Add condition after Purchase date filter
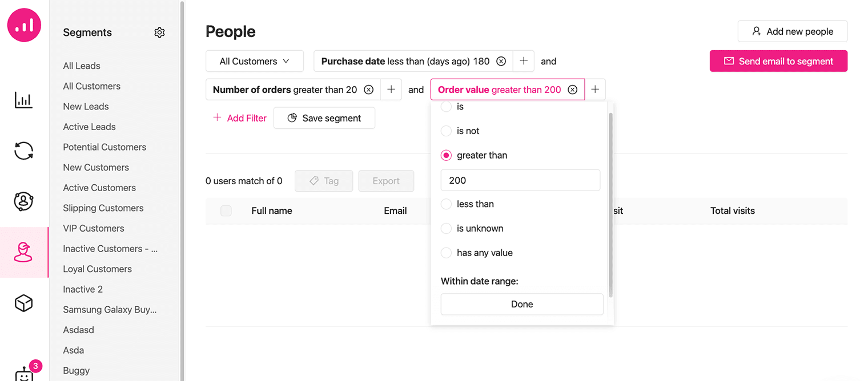 [523, 61]
